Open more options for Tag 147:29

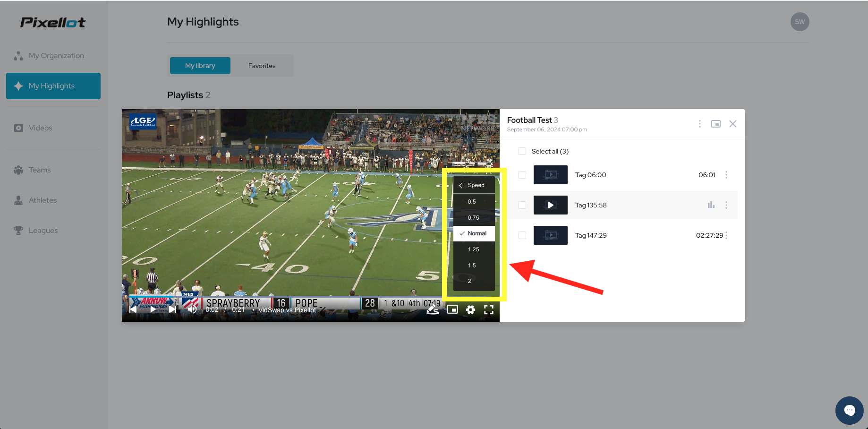click(726, 235)
